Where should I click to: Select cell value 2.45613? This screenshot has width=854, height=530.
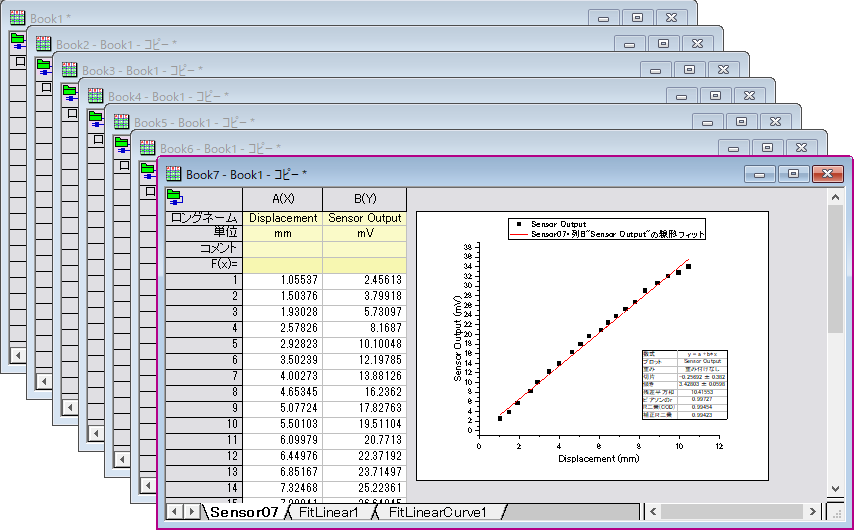pos(365,280)
